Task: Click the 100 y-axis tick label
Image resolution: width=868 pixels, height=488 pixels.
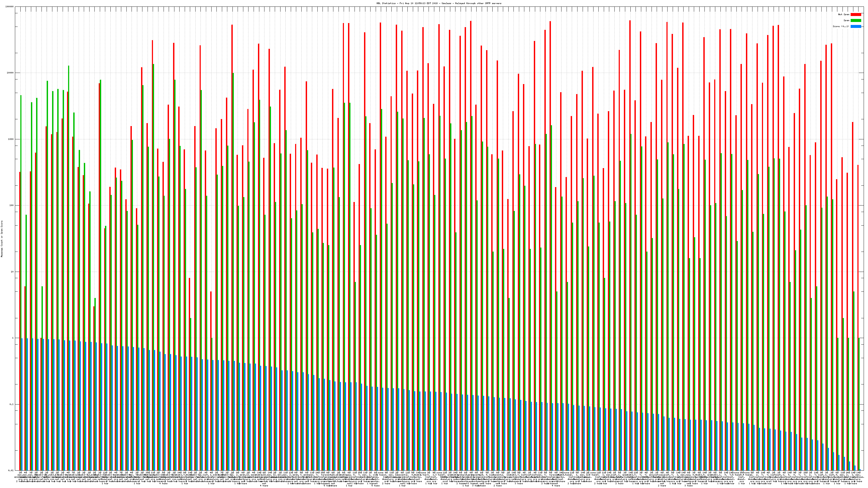Action: [x=12, y=206]
